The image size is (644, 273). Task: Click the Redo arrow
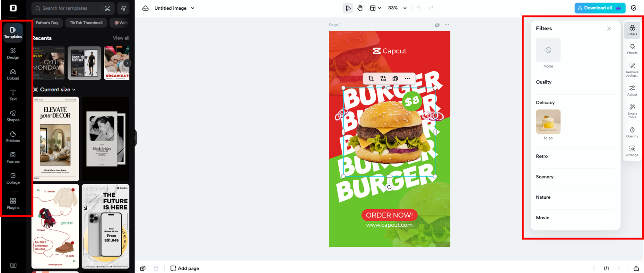pyautogui.click(x=431, y=8)
